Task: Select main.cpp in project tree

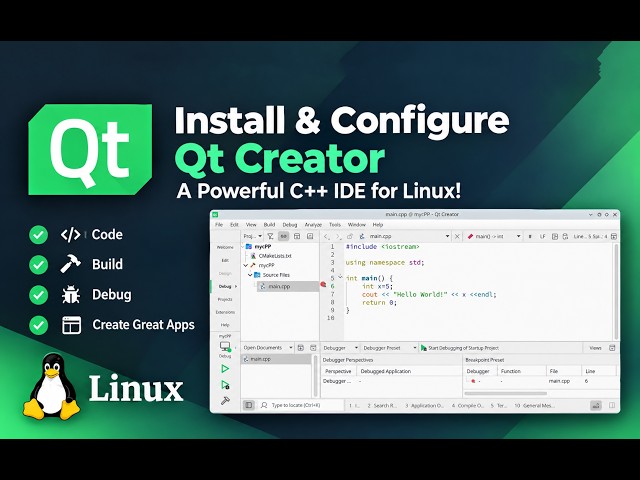Action: (x=287, y=286)
